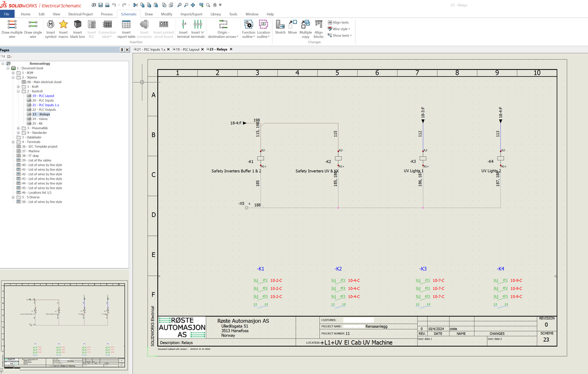Select the Multiple copy tool
The height and width of the screenshot is (374, 588).
click(x=305, y=29)
